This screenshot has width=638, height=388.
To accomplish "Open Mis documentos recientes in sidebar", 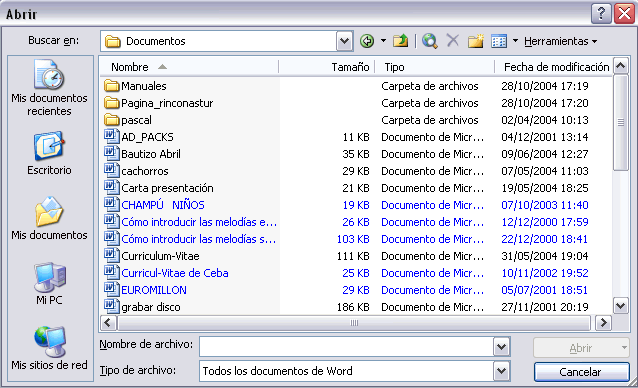I will [x=49, y=88].
